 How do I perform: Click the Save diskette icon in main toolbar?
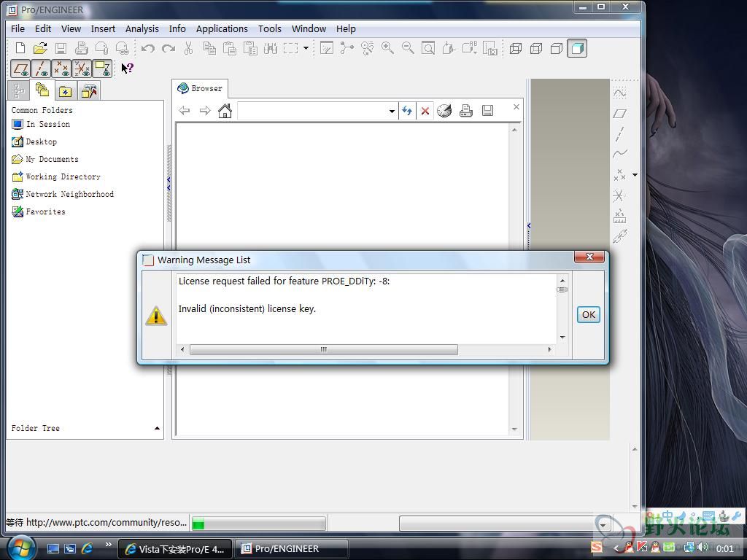tap(61, 48)
